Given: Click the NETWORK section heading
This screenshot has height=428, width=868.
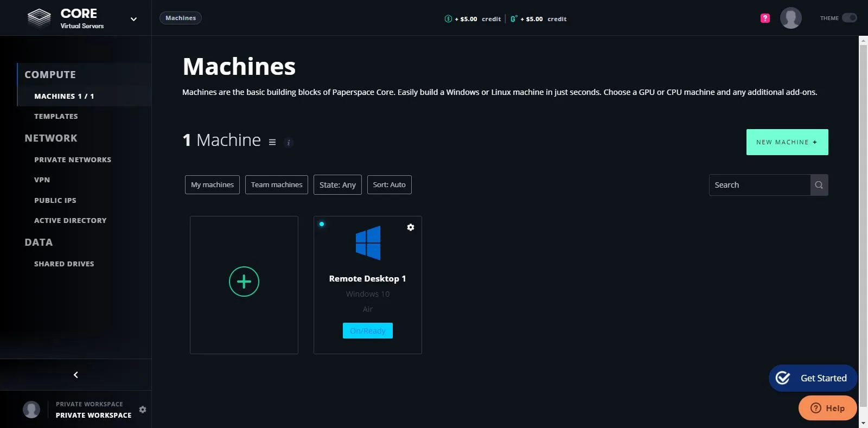Looking at the screenshot, I should tap(51, 138).
